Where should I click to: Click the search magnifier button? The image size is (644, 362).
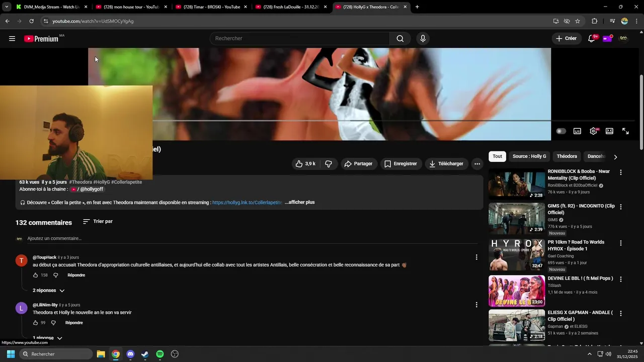[x=400, y=39]
